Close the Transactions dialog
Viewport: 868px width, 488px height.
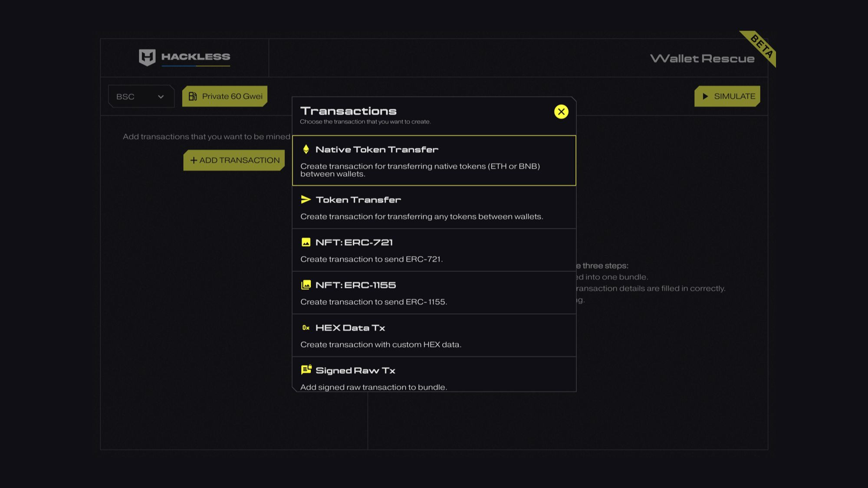[561, 111]
